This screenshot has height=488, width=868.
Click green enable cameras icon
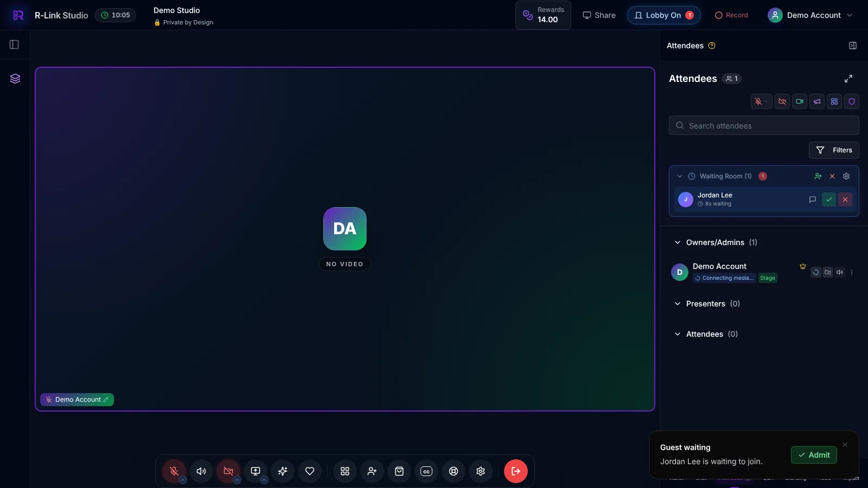coord(800,101)
